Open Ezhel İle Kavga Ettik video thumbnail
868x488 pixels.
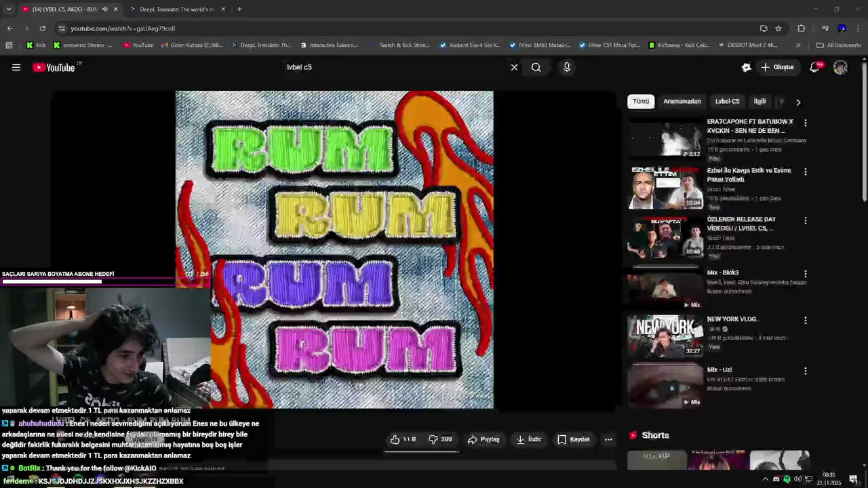click(x=665, y=188)
